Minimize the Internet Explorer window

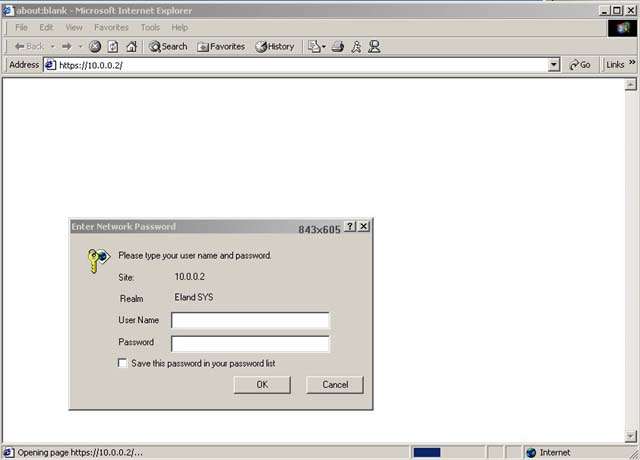(604, 11)
